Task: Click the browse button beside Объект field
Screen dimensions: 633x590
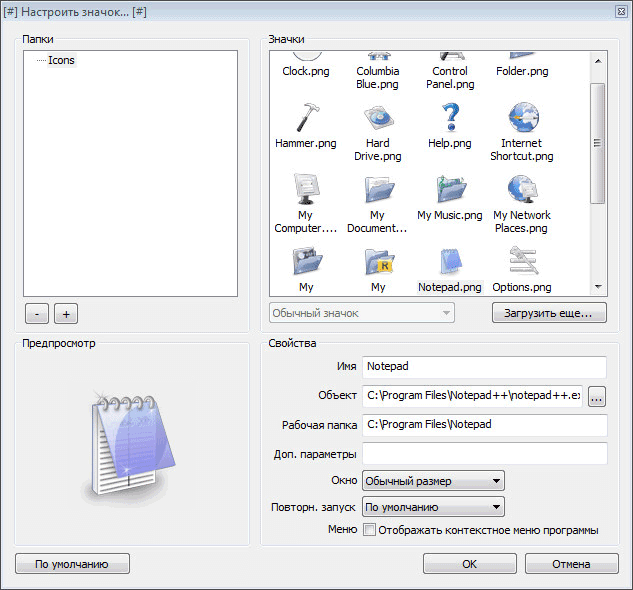Action: point(597,395)
